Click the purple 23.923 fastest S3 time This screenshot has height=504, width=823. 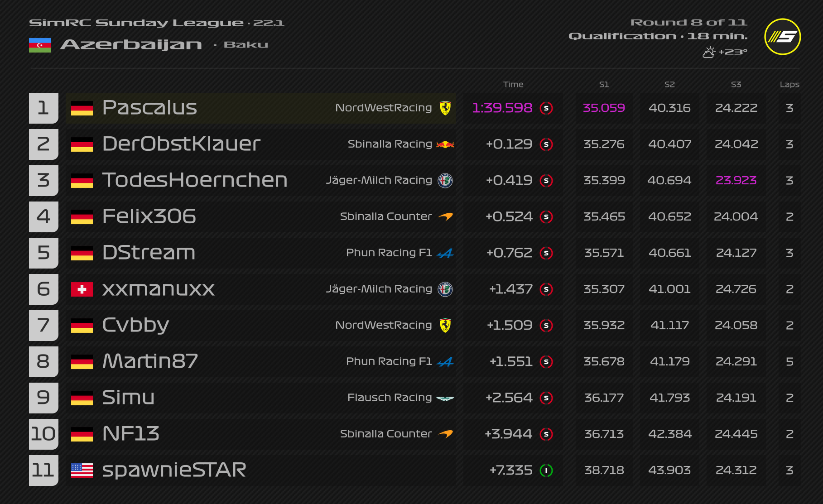tap(736, 181)
